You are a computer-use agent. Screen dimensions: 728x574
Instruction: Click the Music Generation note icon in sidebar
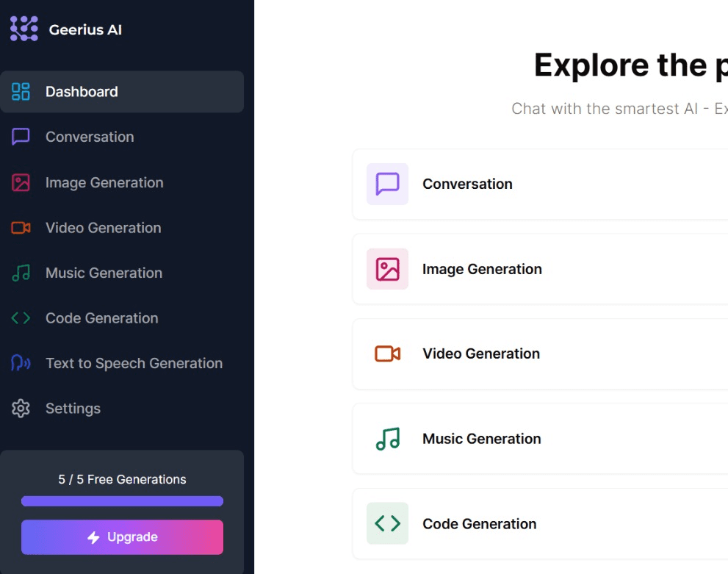point(21,273)
